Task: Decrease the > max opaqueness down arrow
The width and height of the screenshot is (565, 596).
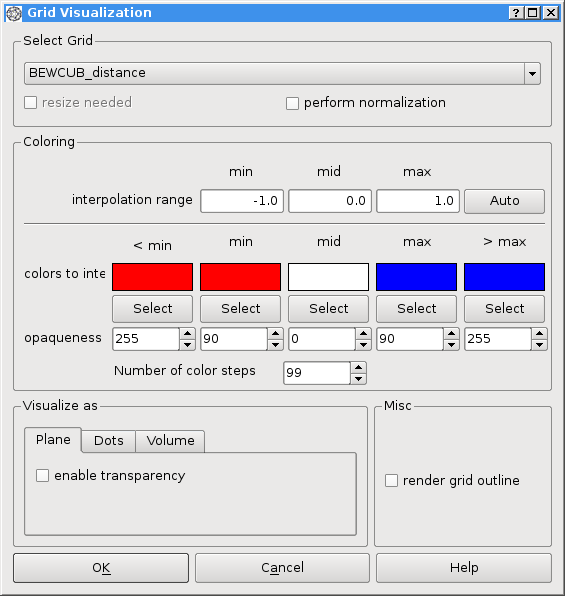Action: pyautogui.click(x=539, y=344)
